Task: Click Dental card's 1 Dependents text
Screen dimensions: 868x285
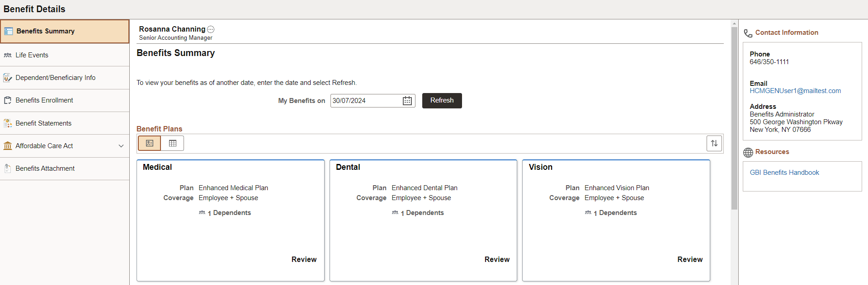Action: point(422,213)
